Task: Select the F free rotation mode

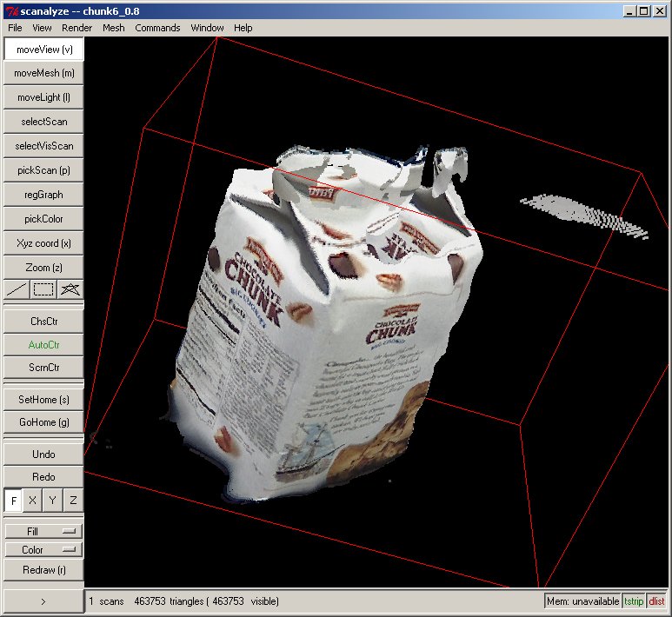Action: [x=14, y=501]
